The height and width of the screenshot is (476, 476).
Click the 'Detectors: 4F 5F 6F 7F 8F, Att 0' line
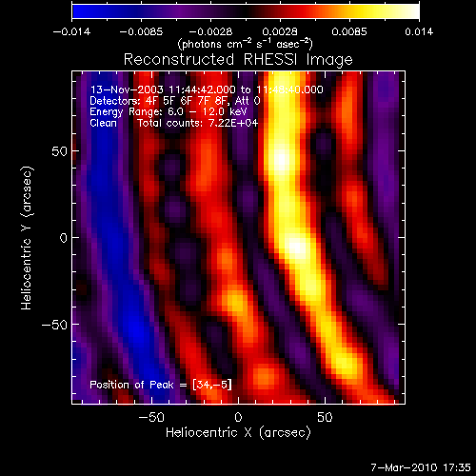click(x=175, y=101)
